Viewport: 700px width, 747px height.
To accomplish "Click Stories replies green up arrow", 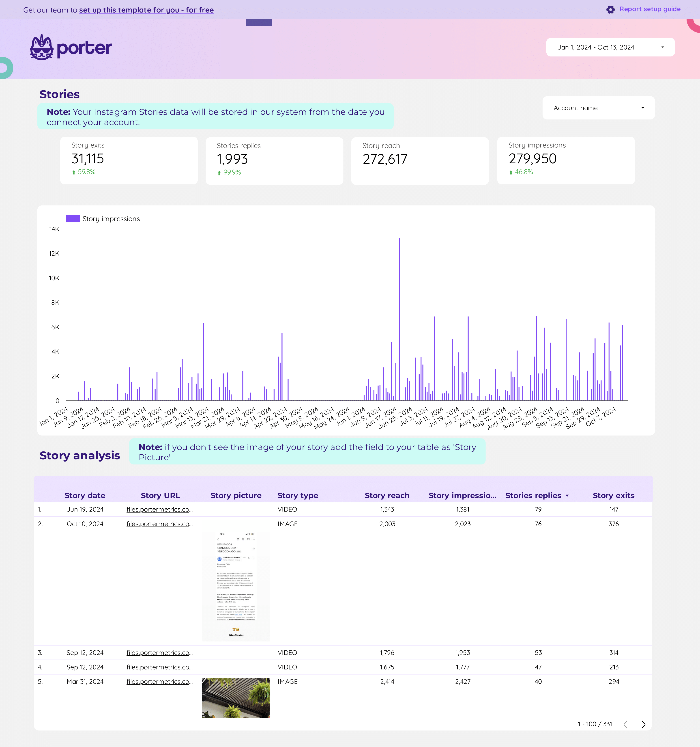I will click(219, 173).
